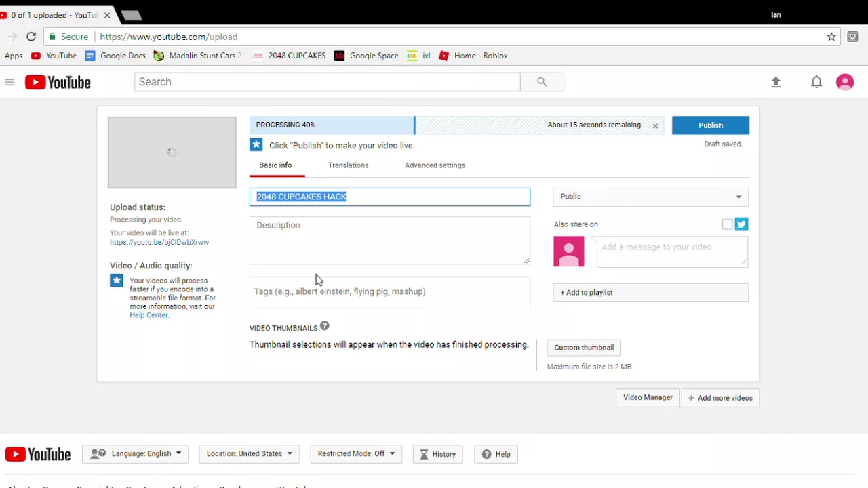The width and height of the screenshot is (868, 488).
Task: Open the youtu.be video link
Action: pyautogui.click(x=159, y=243)
